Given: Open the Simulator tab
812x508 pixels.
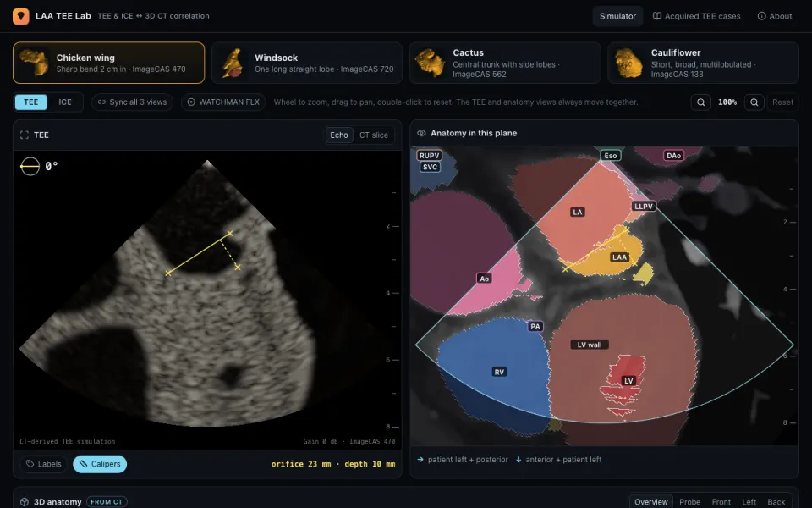Looking at the screenshot, I should pos(617,16).
